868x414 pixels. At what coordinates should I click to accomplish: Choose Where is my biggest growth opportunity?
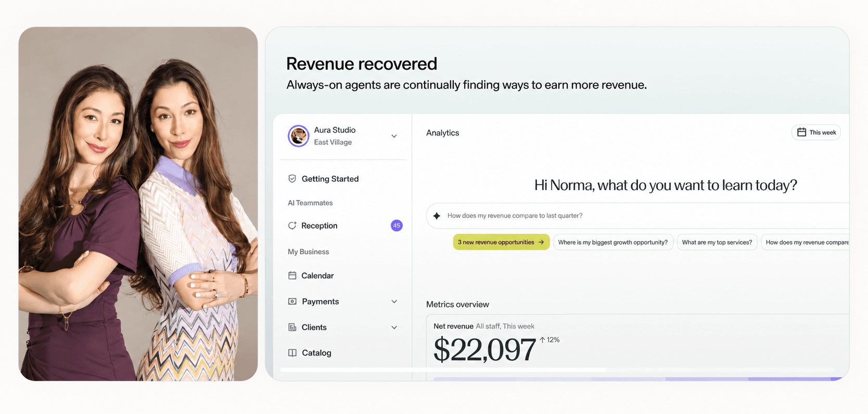coord(613,242)
